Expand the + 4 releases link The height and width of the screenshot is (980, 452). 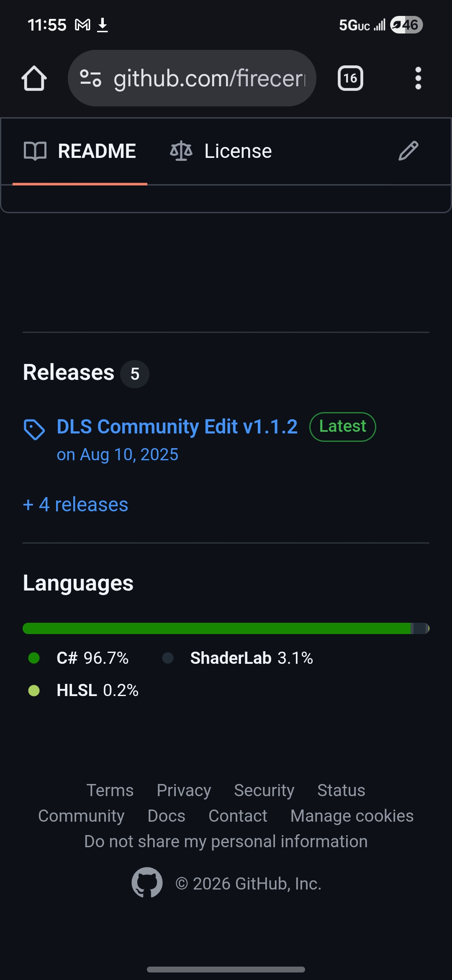(x=76, y=505)
